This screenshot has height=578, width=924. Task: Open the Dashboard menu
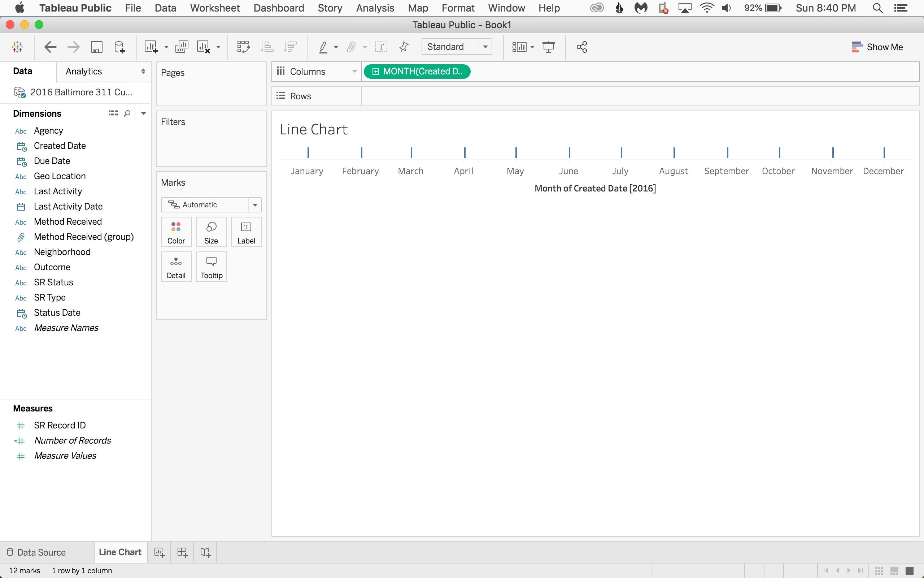(279, 8)
